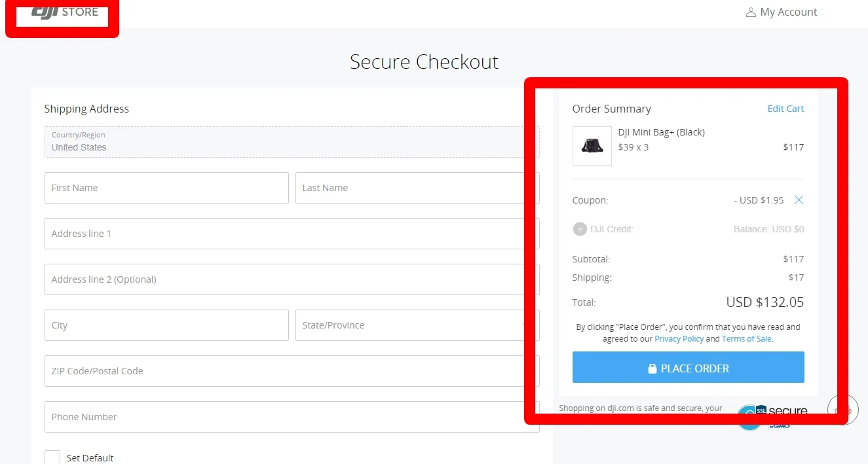Open My Account user icon
The image size is (868, 464).
(751, 12)
